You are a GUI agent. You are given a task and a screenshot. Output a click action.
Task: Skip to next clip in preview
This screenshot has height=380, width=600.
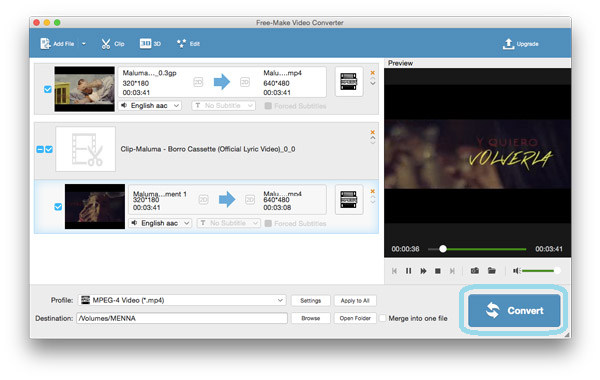pyautogui.click(x=452, y=271)
